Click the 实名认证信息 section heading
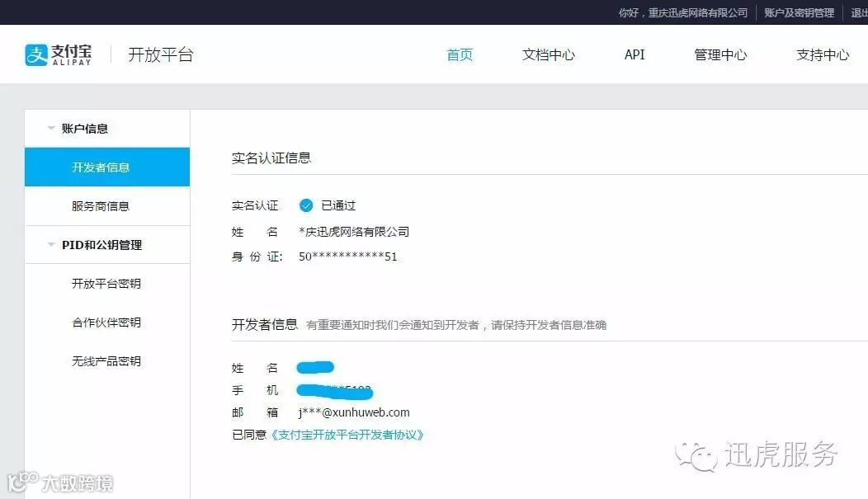 click(271, 158)
